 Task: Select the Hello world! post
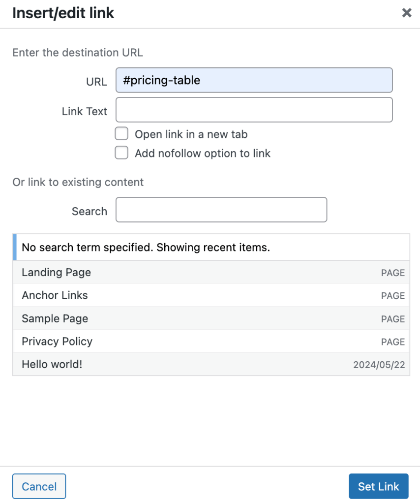51,364
